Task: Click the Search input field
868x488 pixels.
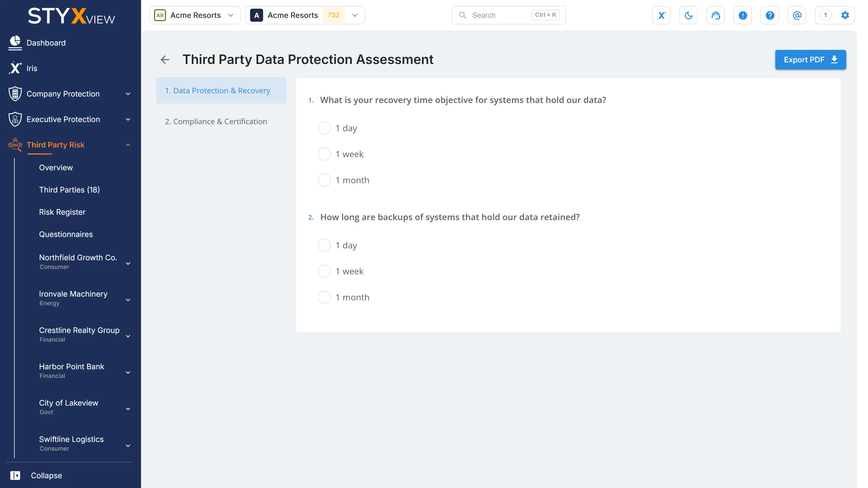Action: tap(509, 15)
